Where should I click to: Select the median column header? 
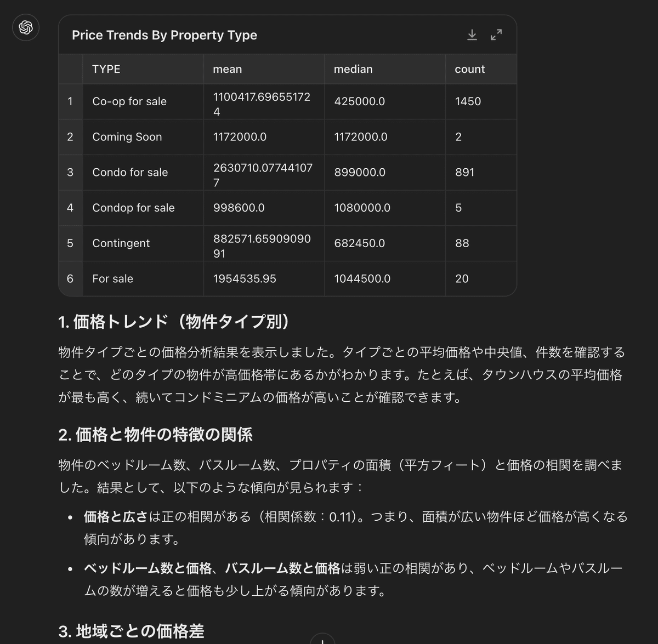385,69
